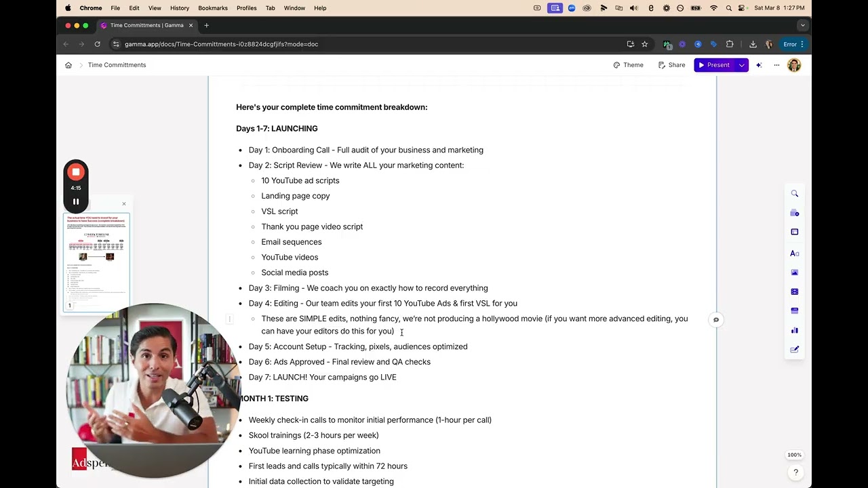Open the Gamma user profile avatar
868x488 pixels.
794,65
